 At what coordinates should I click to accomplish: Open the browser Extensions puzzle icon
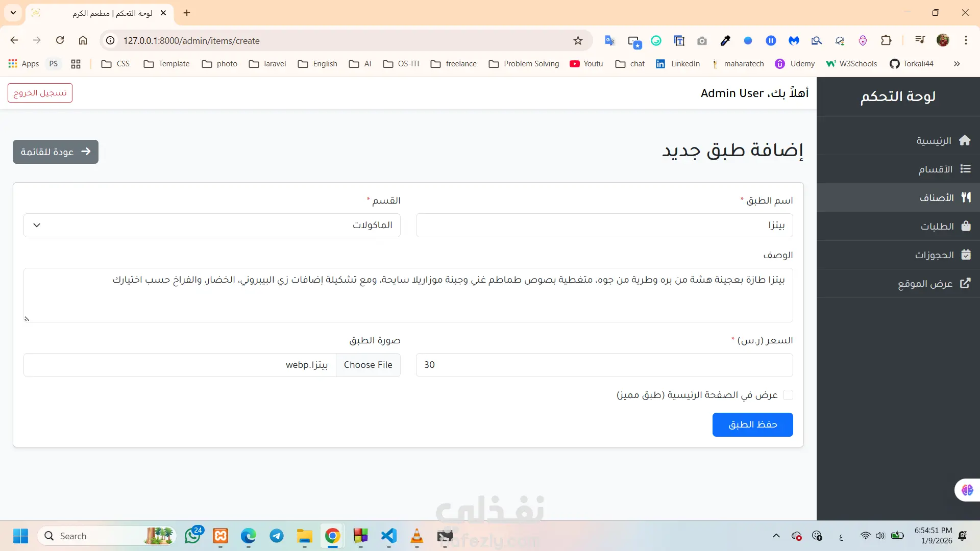(886, 41)
